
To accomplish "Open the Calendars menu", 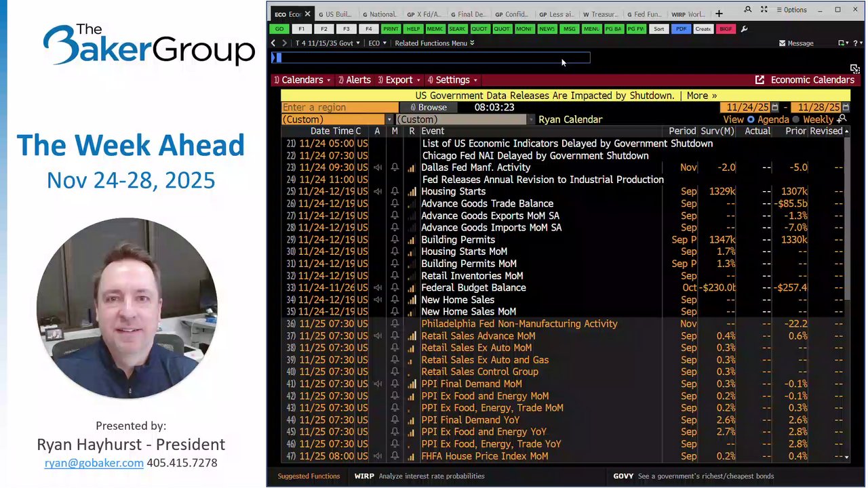I will coord(302,80).
